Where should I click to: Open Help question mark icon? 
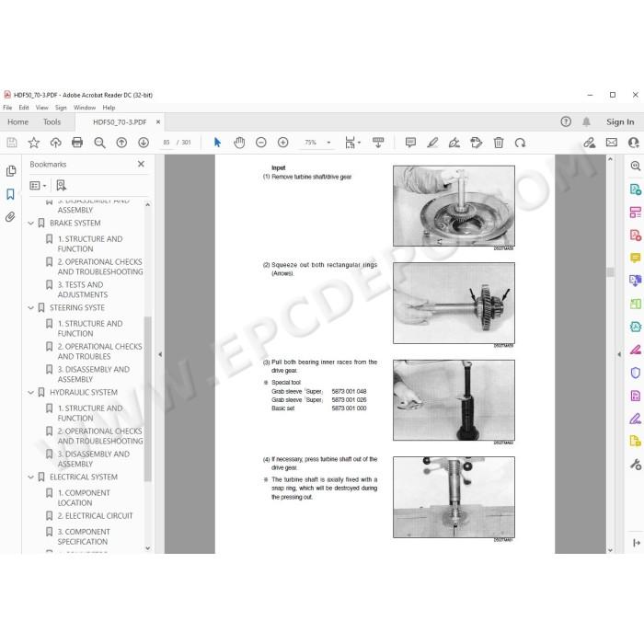(566, 121)
